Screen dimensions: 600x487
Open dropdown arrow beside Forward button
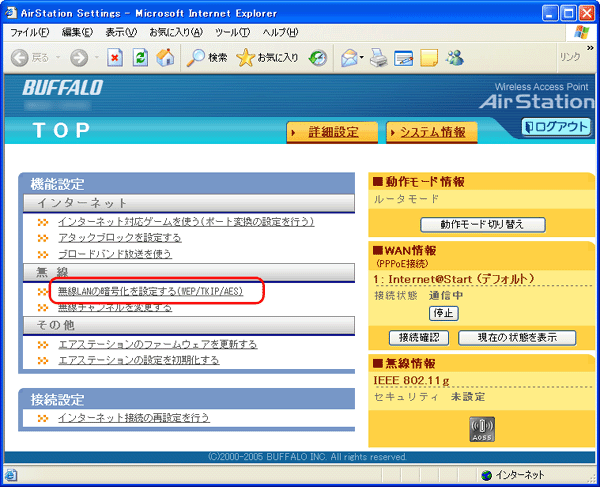pos(96,58)
